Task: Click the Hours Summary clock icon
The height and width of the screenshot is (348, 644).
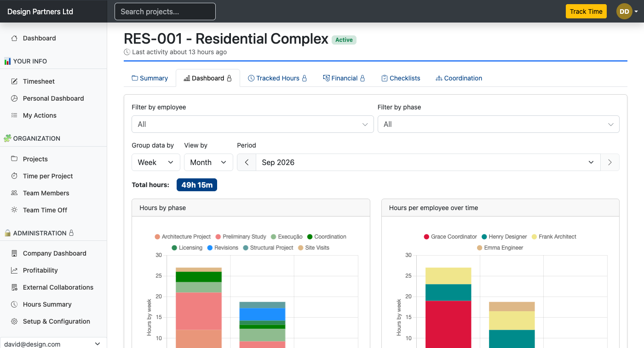Action: point(14,304)
